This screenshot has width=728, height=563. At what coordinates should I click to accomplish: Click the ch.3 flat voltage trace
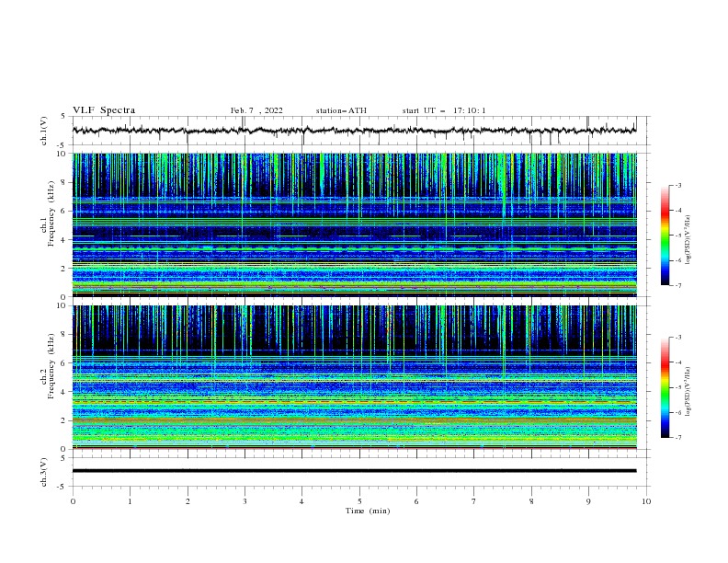(x=355, y=471)
